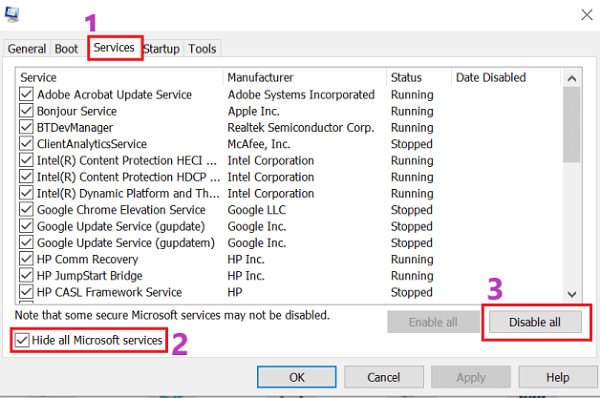Screen dimensions: 600x398
Task: Go to the Startup tab
Action: point(161,49)
